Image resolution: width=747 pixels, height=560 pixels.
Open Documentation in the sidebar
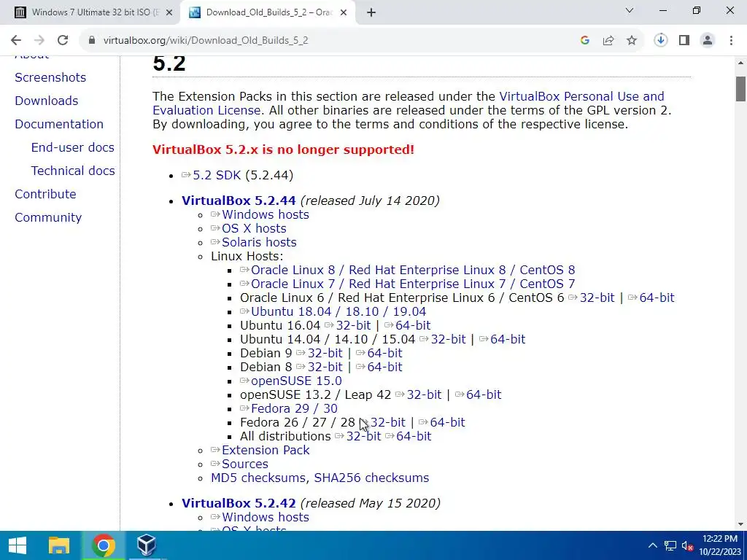coord(59,124)
